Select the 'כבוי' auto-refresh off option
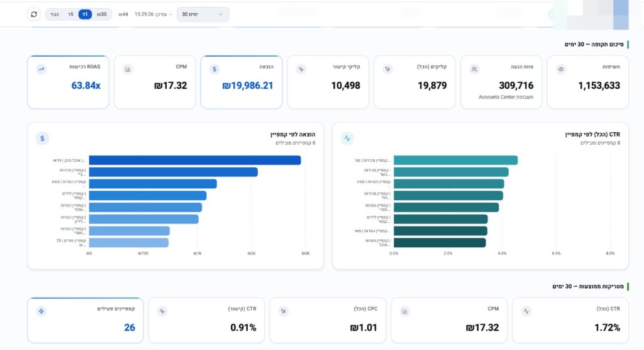The image size is (644, 350). tap(55, 14)
